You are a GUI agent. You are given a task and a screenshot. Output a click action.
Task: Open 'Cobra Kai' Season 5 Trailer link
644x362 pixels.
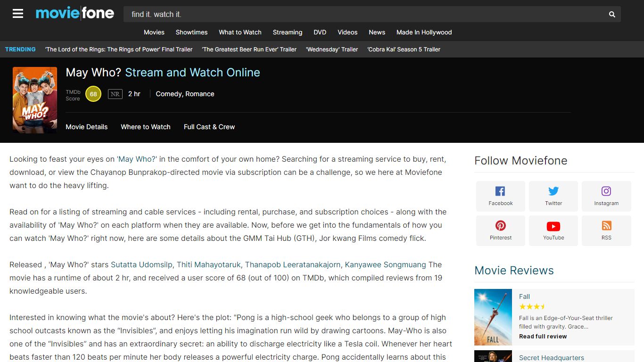click(404, 49)
